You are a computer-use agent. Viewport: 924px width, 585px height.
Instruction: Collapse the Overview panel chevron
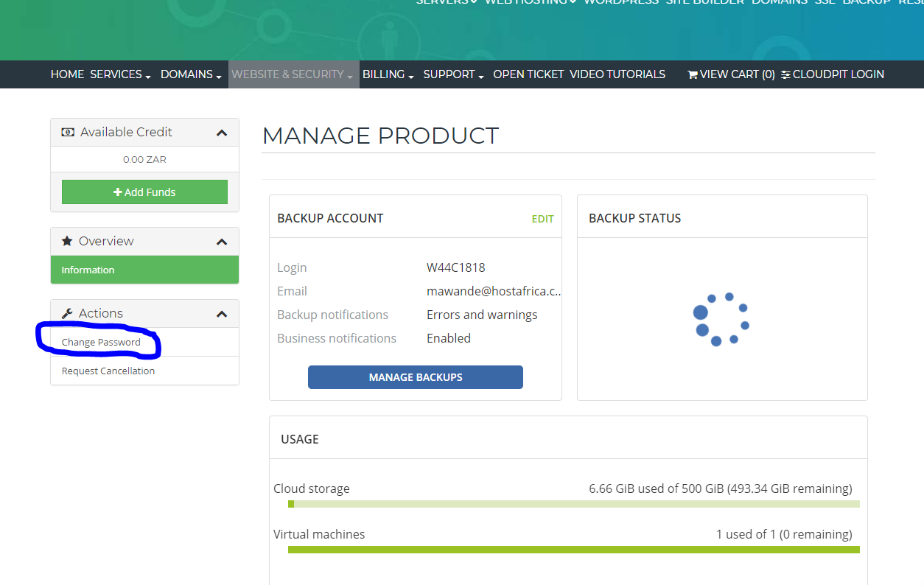[x=222, y=242]
